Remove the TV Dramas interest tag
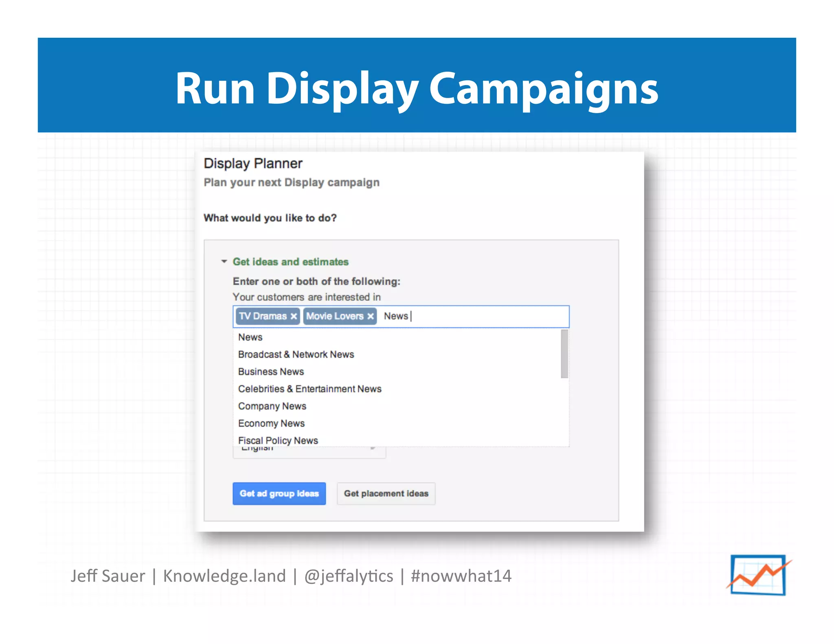The image size is (834, 644). (x=294, y=316)
